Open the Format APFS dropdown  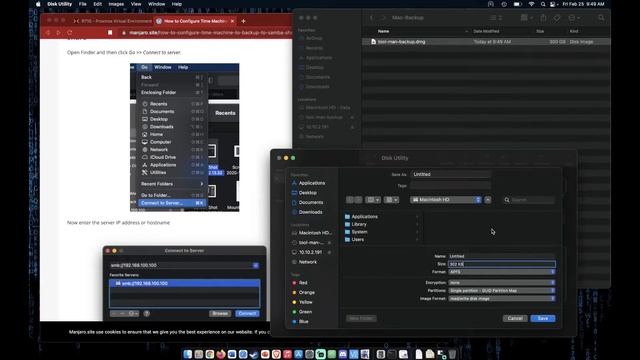coord(502,272)
